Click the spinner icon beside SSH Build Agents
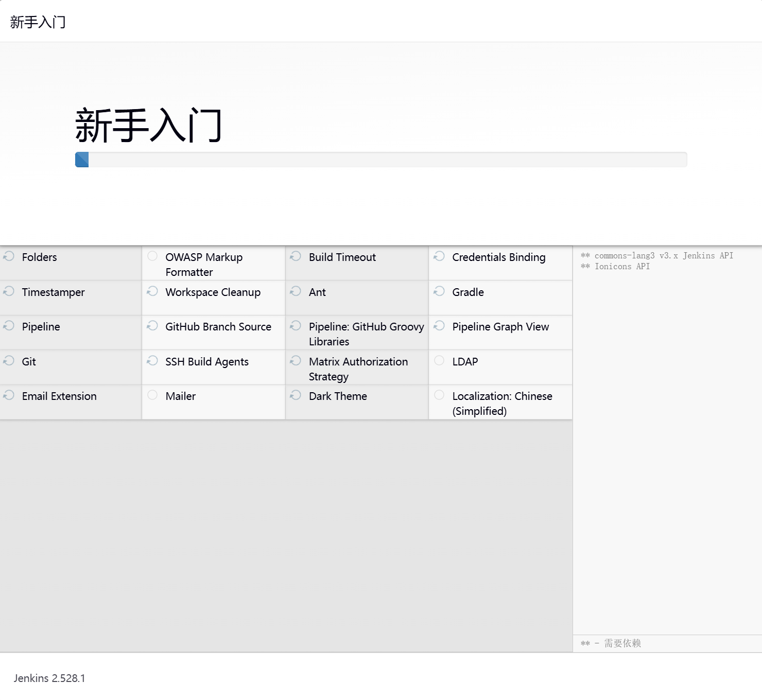762x700 pixels. coord(152,360)
